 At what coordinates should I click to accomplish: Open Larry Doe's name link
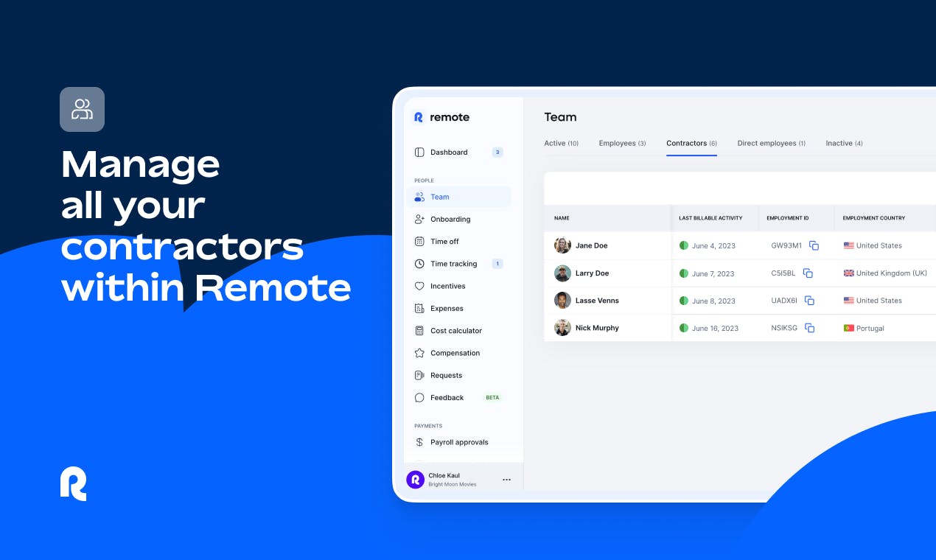click(593, 273)
